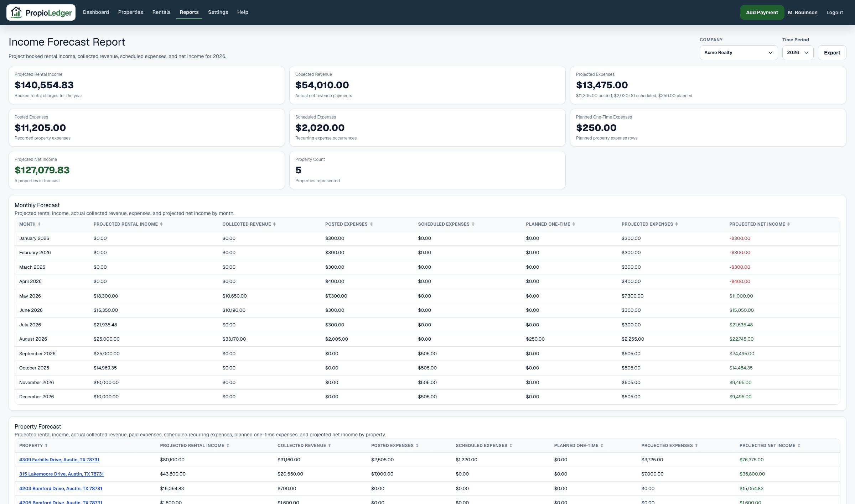Image resolution: width=855 pixels, height=504 pixels.
Task: Open 4309 Farhills Drive property link
Action: (59, 460)
